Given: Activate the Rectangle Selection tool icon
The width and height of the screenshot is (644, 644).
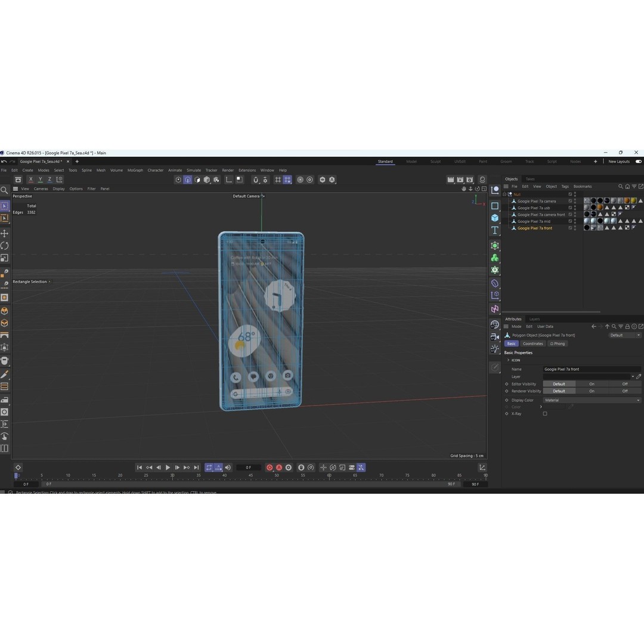Looking at the screenshot, I should [x=5, y=206].
